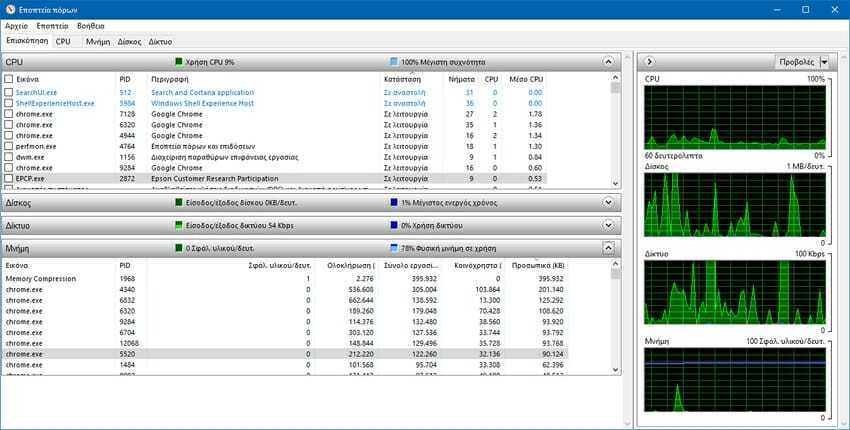Viewport: 850px width, 430px height.
Task: Collapse the graphs pane with arrow button
Action: click(x=649, y=62)
